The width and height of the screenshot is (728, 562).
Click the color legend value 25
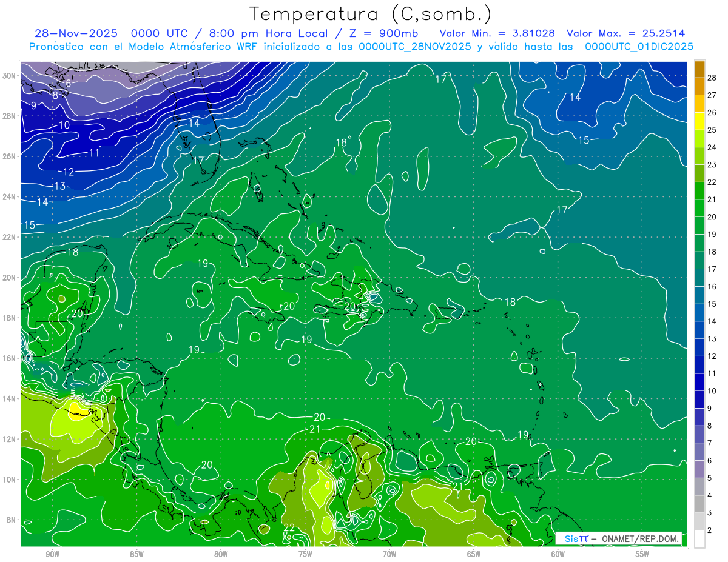[x=712, y=130]
